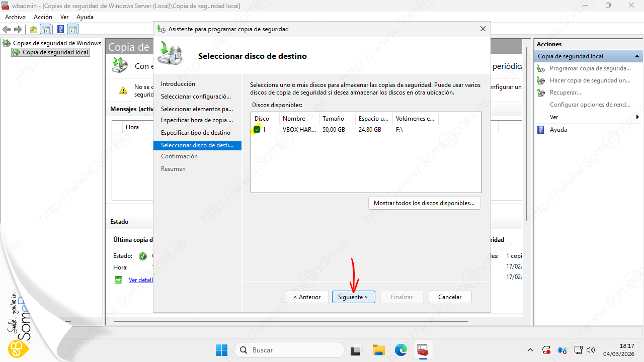Open the Edge browser from the taskbar
The image size is (644, 362).
[x=400, y=350]
